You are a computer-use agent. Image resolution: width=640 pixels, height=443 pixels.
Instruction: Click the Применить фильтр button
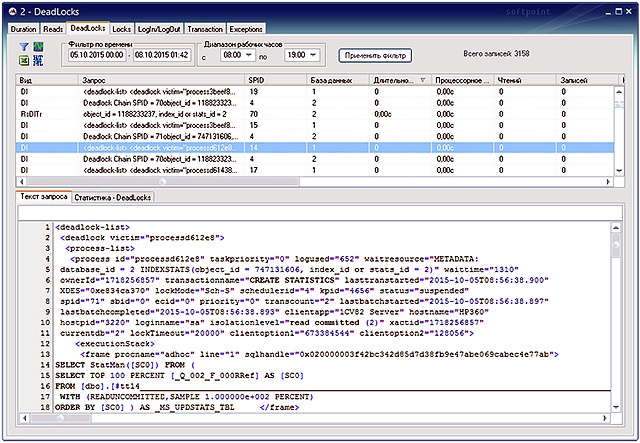375,56
